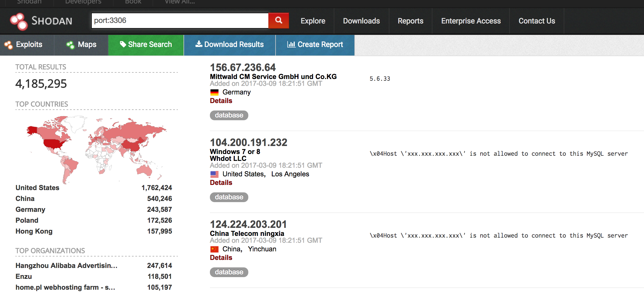This screenshot has height=292, width=644.
Task: Filter by Germany in top countries
Action: point(30,210)
